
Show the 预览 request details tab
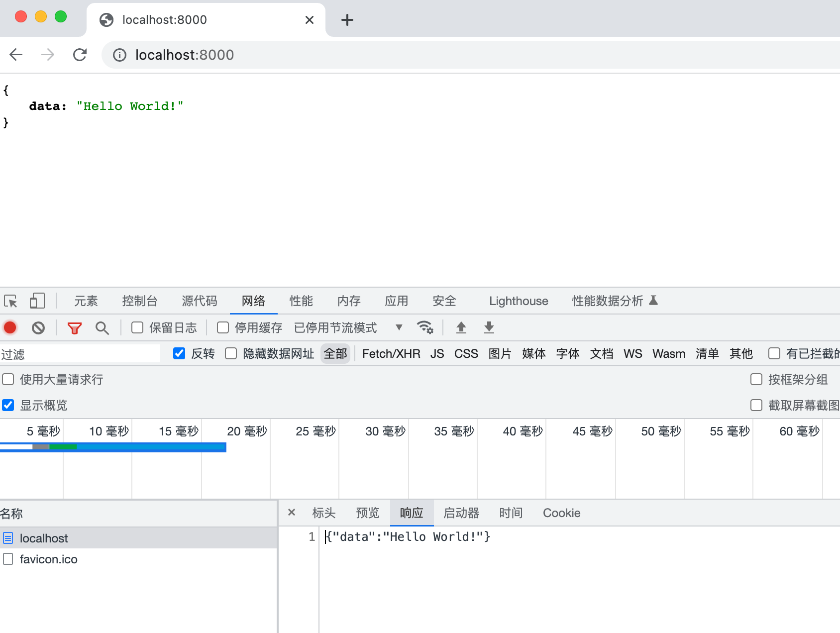click(368, 513)
